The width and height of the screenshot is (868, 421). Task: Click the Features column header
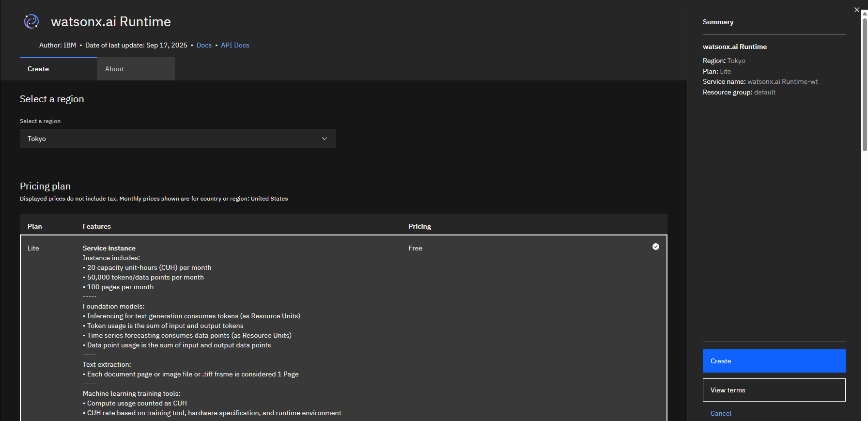coord(97,226)
